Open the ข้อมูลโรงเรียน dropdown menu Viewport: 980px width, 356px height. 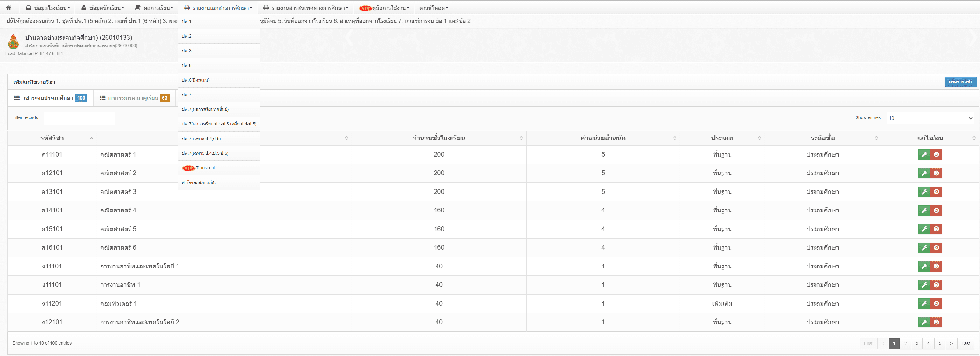tap(47, 8)
